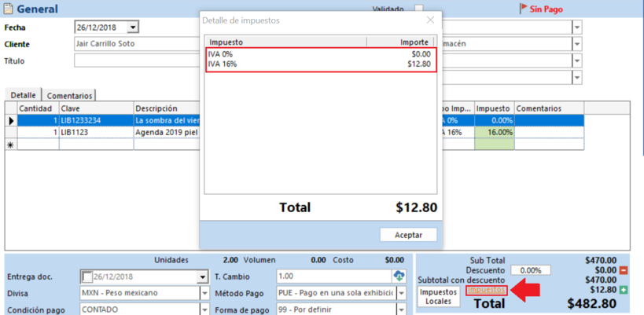Expand the Forma de pago dropdown
Image resolution: width=644 pixels, height=315 pixels.
tap(401, 310)
